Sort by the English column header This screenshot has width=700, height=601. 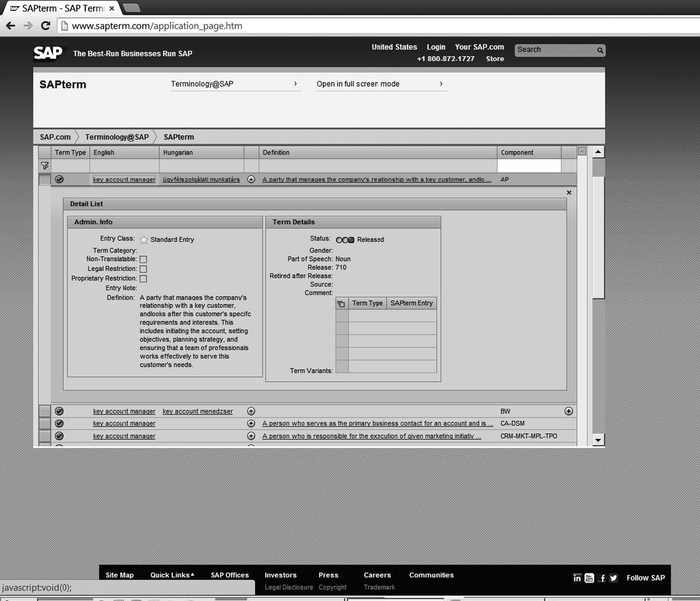(x=124, y=152)
